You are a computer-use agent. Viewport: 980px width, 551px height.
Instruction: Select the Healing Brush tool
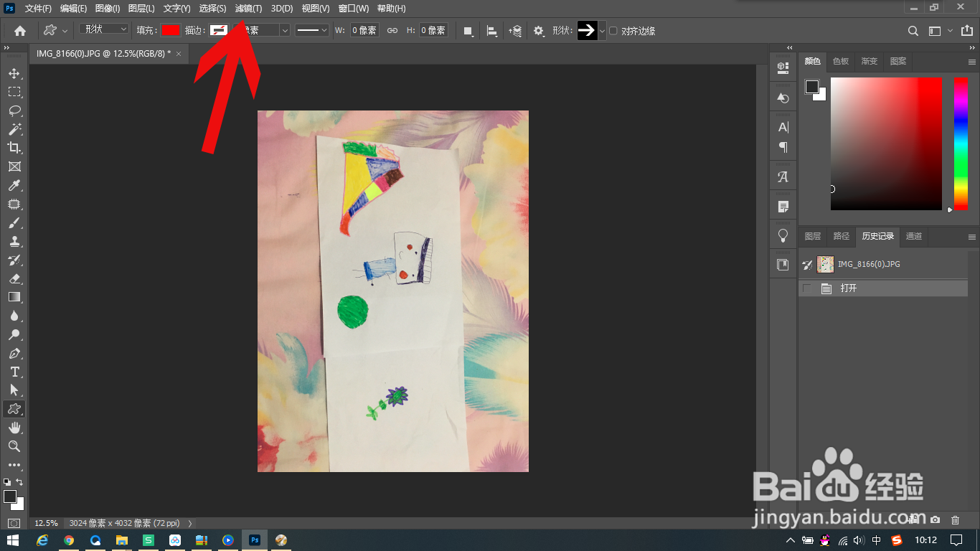tap(14, 204)
